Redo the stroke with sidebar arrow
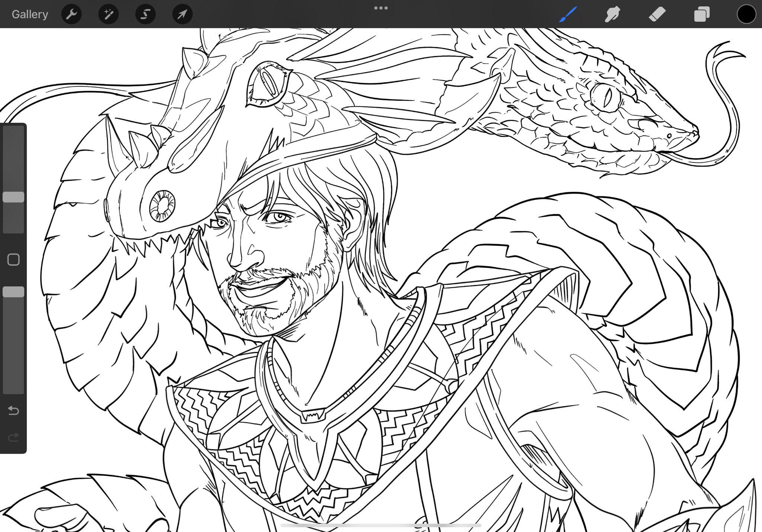This screenshot has width=762, height=532. pos(13,437)
